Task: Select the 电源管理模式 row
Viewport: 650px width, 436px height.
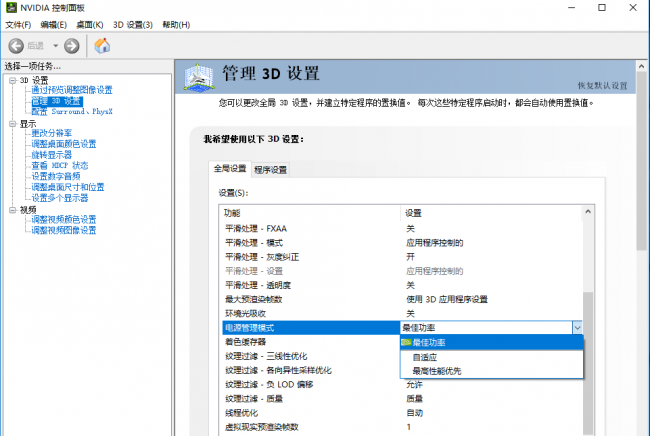Action: coord(311,328)
